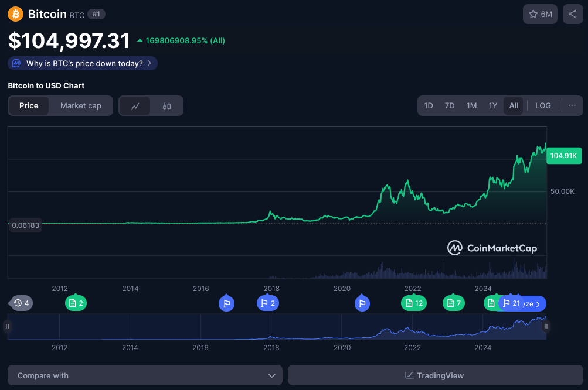This screenshot has width=588, height=390.
Task: Click the #1 rank badge
Action: coord(96,14)
